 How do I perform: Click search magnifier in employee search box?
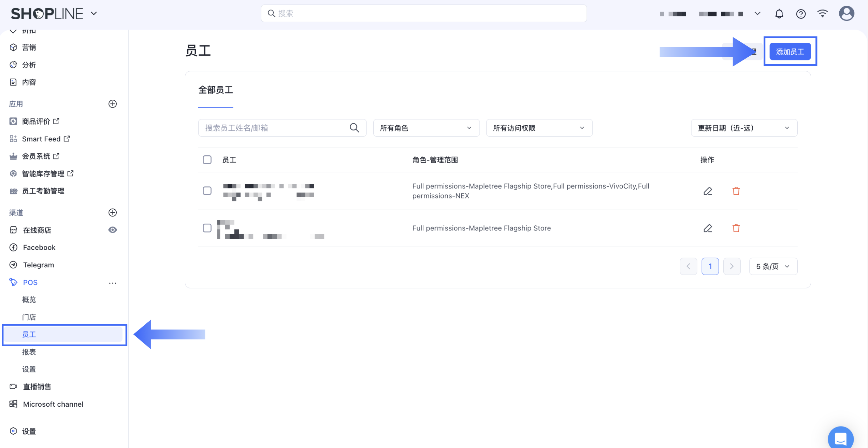(x=354, y=128)
